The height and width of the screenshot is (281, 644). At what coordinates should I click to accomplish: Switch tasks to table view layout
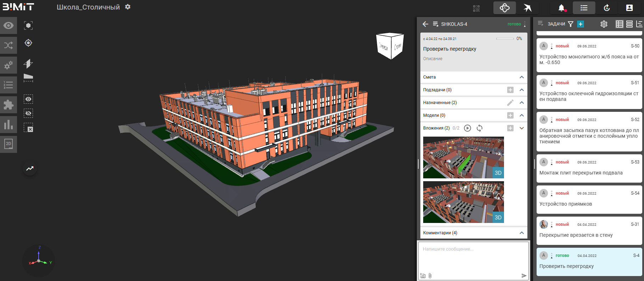619,24
